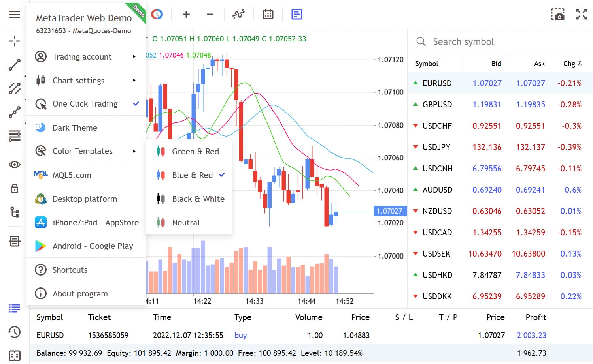Screen dimensions: 593x364
Task: Zoom in the chart with plus icon
Action: coord(186,15)
